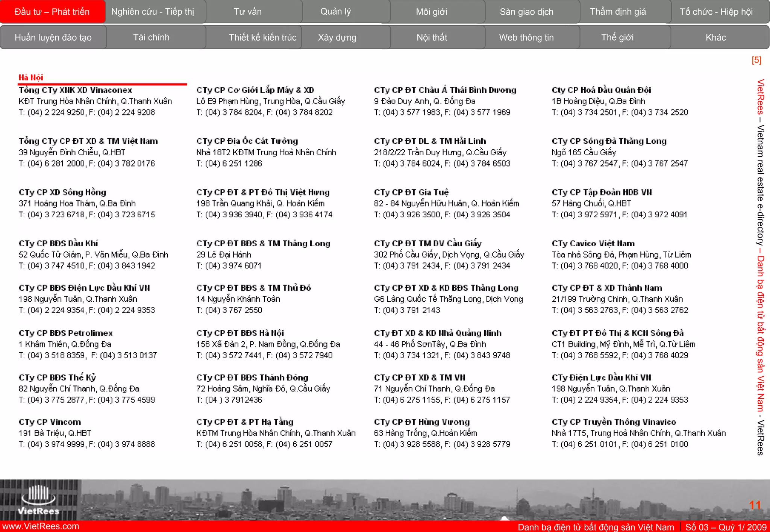Screen dimensions: 770x532
Task: Click Cty CP Hoá Dầu Quân Đội
Action: [x=602, y=90]
